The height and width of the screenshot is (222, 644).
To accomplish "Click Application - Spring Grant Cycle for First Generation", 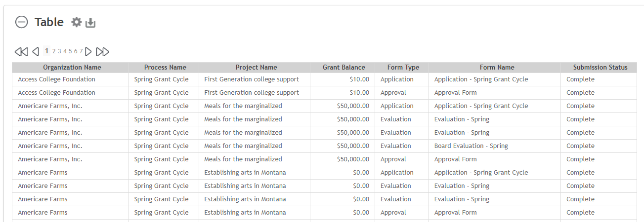I will coord(481,79).
